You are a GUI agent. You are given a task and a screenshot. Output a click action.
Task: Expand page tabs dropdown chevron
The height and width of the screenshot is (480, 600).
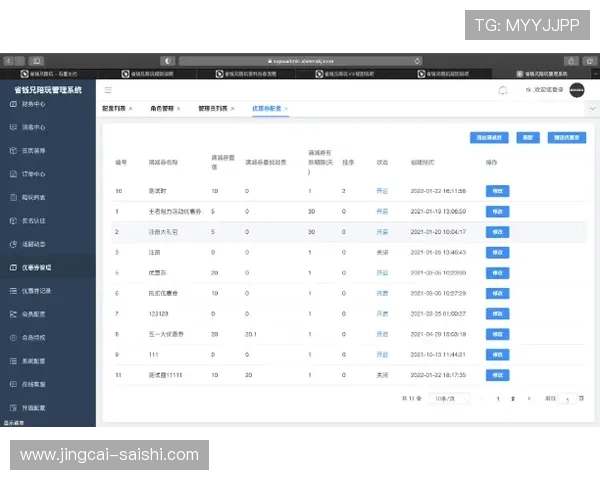[x=592, y=109]
